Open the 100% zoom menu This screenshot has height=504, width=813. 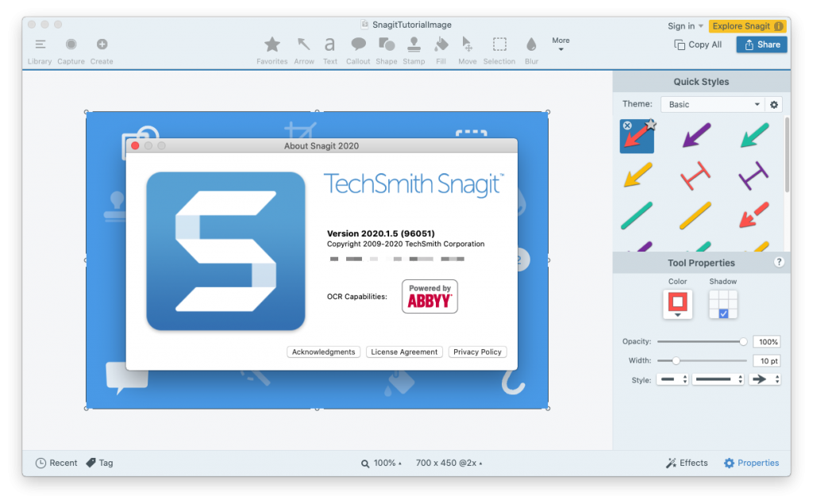coord(381,463)
